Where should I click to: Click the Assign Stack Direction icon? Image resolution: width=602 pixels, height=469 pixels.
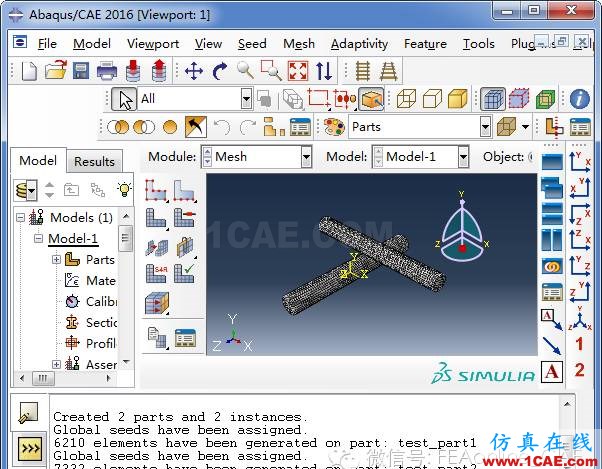click(157, 303)
